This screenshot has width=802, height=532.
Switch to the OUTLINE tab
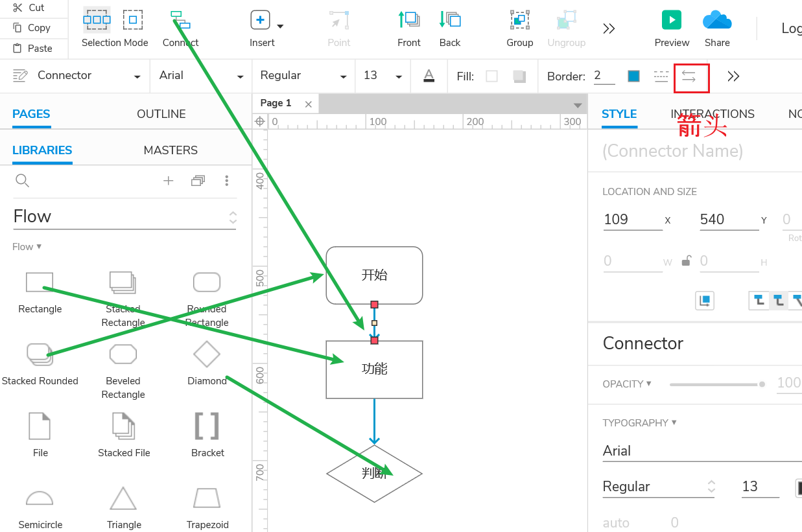pyautogui.click(x=161, y=113)
